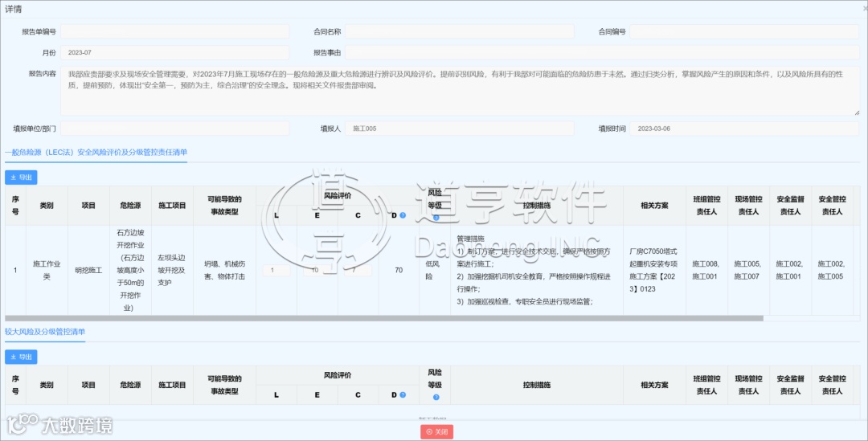Focus the 报告事由 field
Screen dimensions: 868x441
[x=602, y=52]
